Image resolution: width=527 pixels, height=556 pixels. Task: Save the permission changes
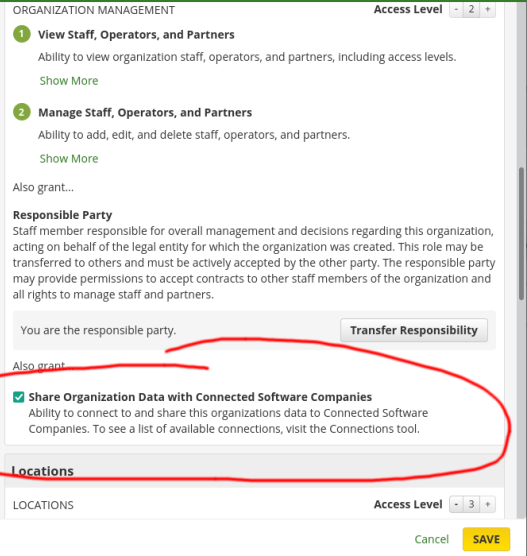pos(486,539)
